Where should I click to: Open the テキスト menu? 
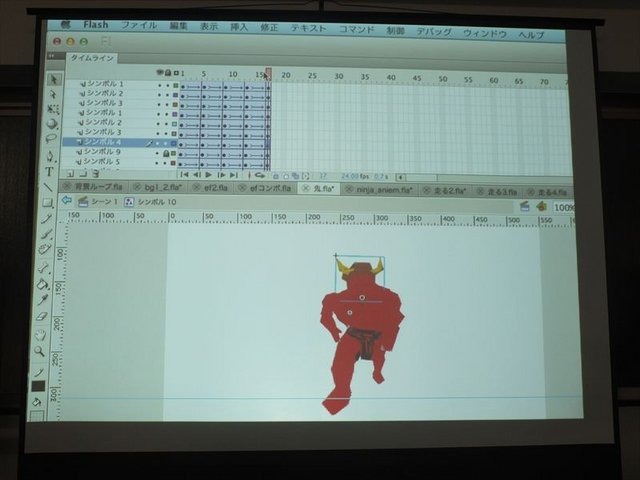309,28
